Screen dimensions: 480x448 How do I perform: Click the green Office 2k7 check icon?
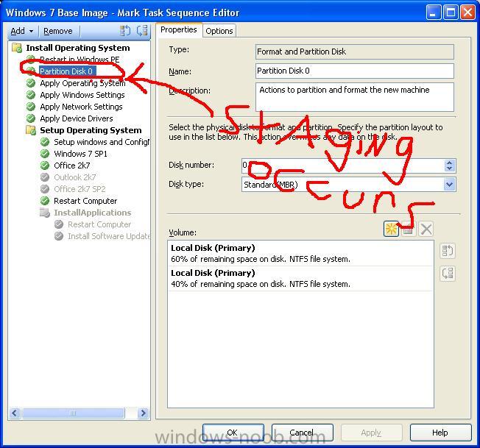tap(45, 166)
